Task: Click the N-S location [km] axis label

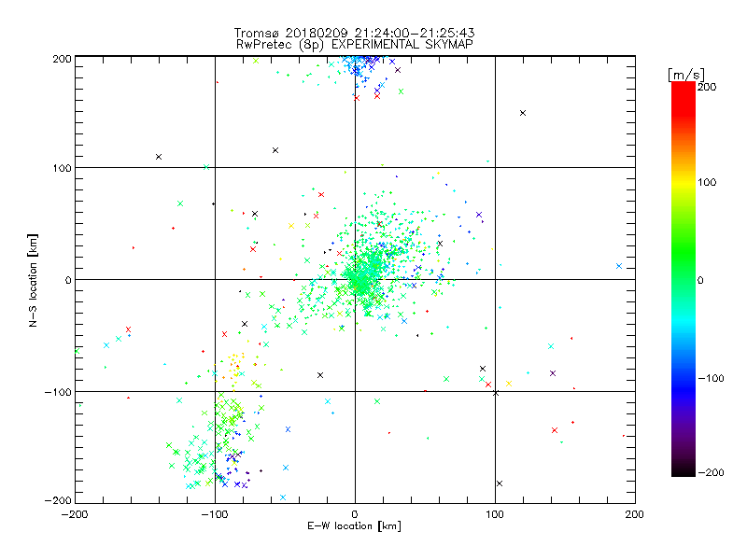Action: tap(33, 280)
